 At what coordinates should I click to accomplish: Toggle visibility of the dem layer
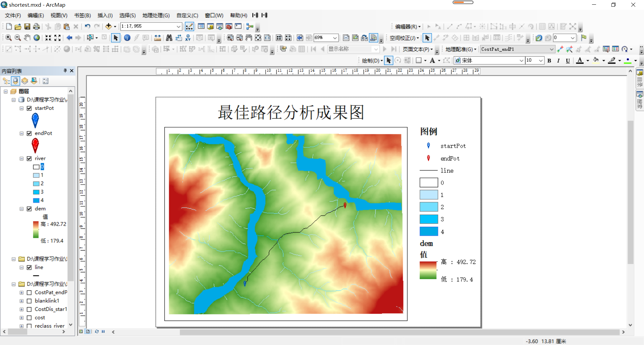(x=30, y=208)
